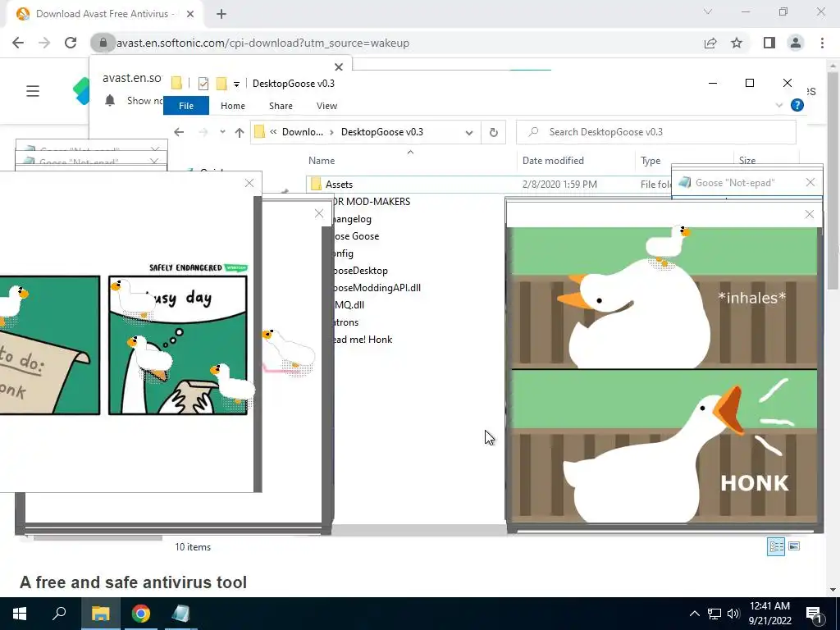Open Windows taskbar search
This screenshot has width=840, height=630.
coord(59,614)
